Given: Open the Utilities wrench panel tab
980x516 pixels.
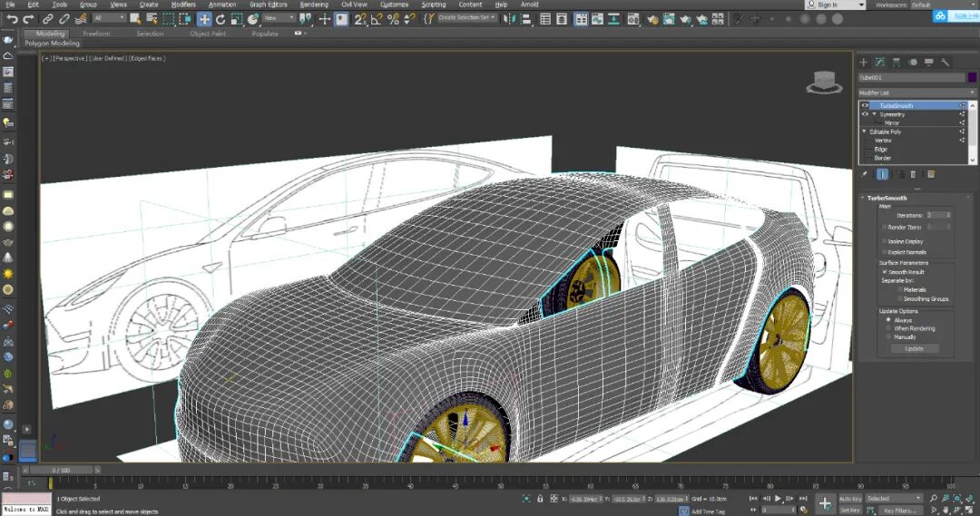Looking at the screenshot, I should click(945, 63).
